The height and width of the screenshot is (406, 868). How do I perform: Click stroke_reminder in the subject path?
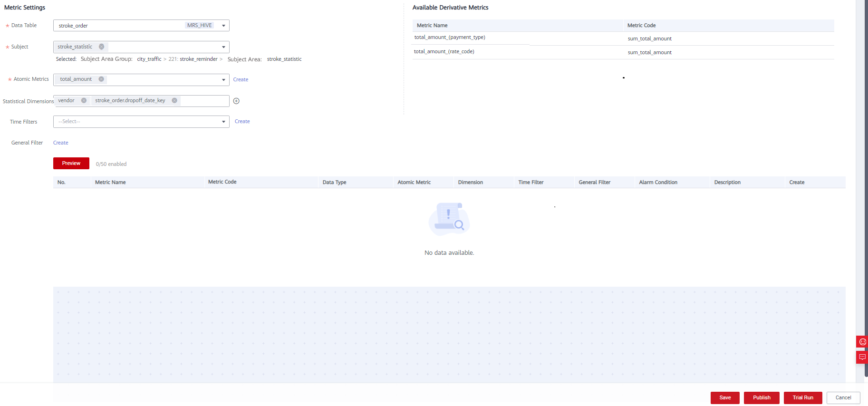[x=199, y=59]
